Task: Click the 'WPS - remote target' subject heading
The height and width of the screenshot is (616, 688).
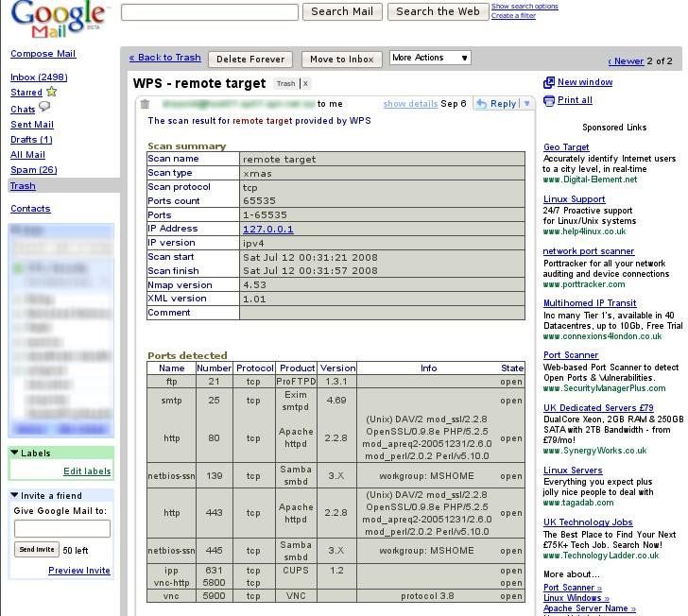Action: pos(199,83)
